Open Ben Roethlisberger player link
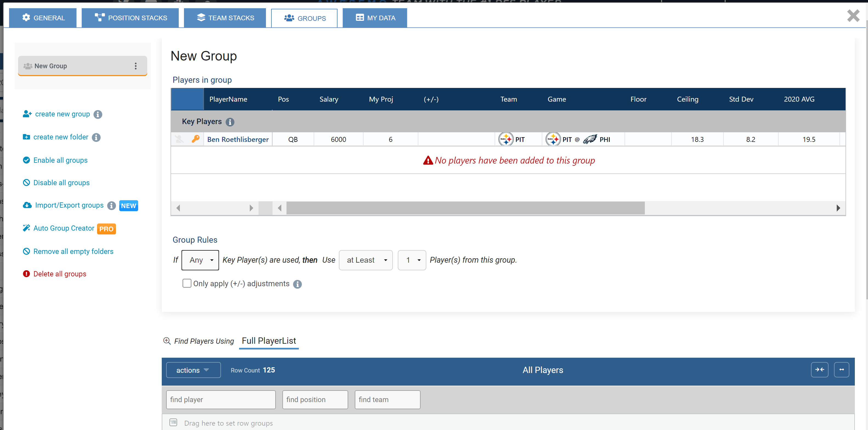This screenshot has height=430, width=868. pos(238,139)
